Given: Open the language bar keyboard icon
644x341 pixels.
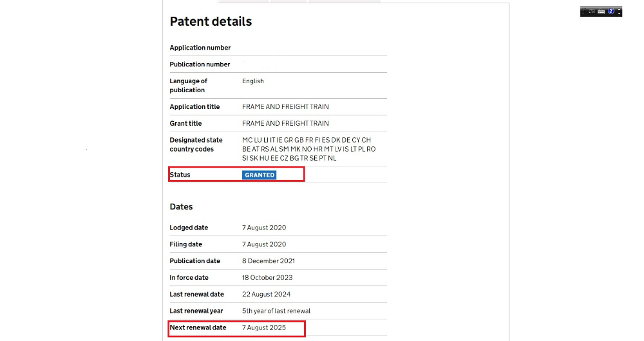Looking at the screenshot, I should coord(601,11).
